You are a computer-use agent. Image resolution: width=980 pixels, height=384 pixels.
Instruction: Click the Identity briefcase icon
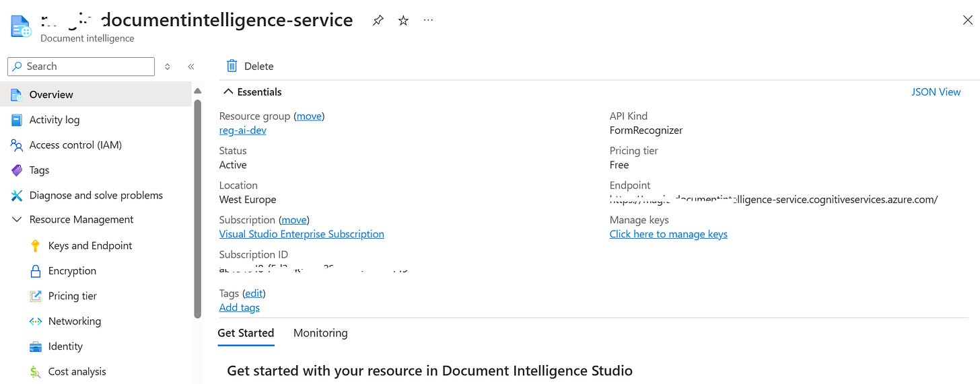[36, 347]
